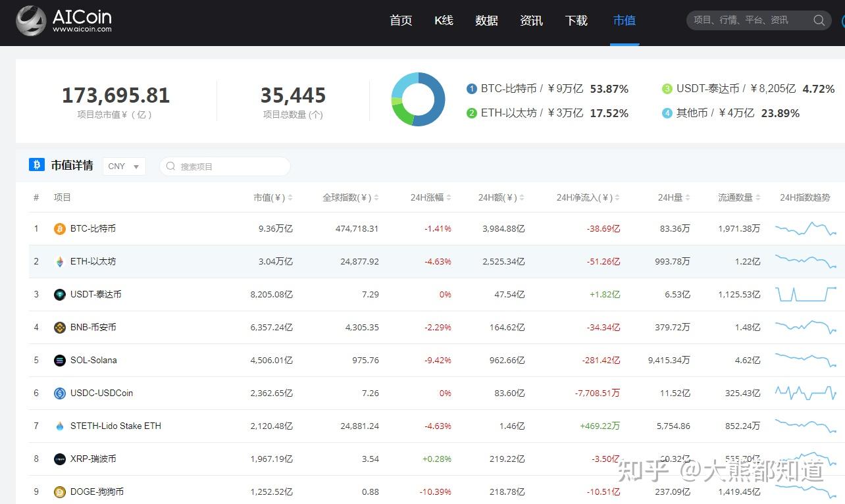Viewport: 845px width, 504px height.
Task: Click total market cap value 173,695.81
Action: (x=116, y=95)
